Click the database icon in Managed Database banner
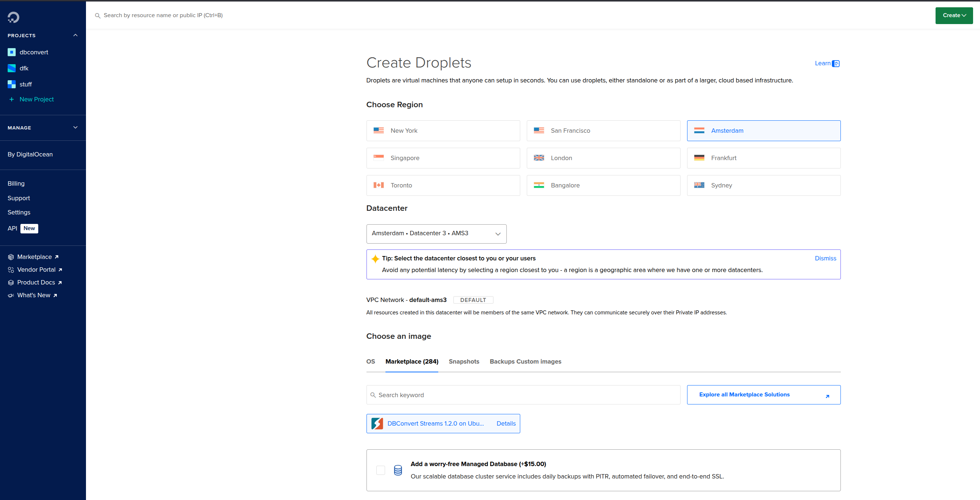 tap(397, 470)
